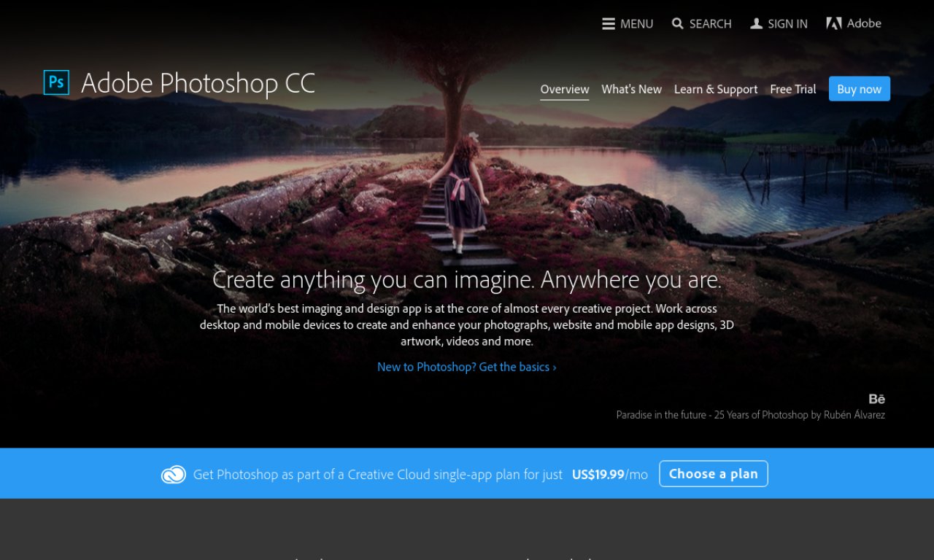Click the Choose a plan button

click(714, 474)
